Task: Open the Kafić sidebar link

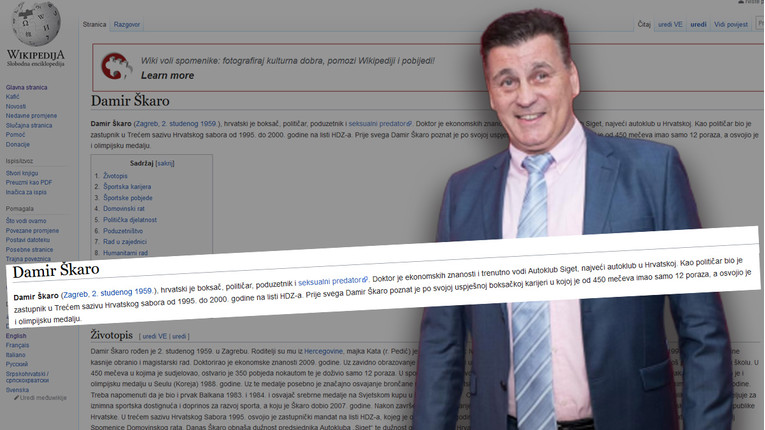Action: pos(12,97)
